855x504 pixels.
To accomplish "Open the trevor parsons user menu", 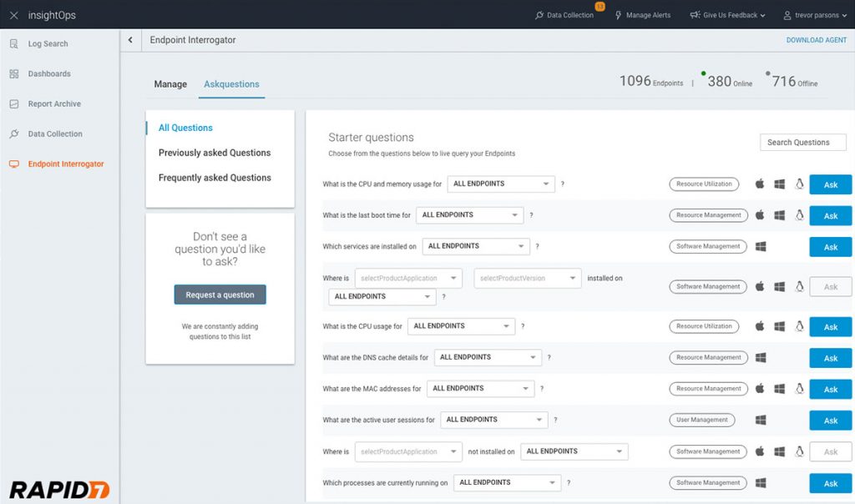I will [x=815, y=15].
